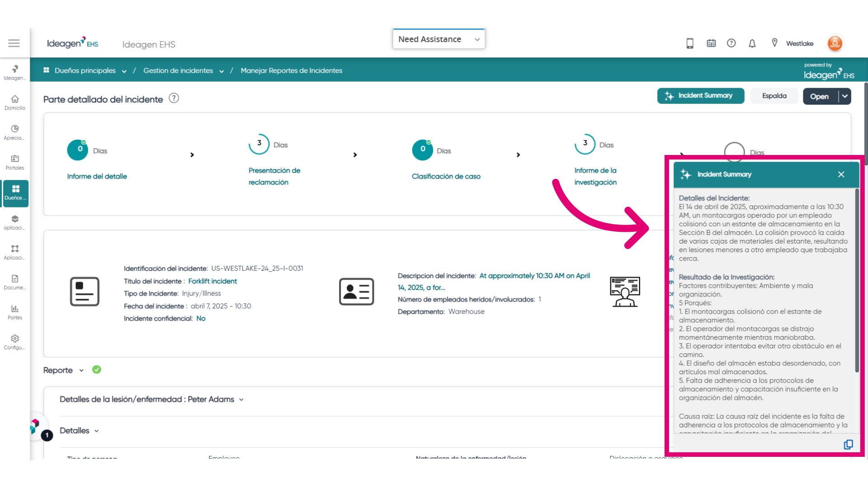Click the Incidente confidencial No value

pyautogui.click(x=201, y=319)
